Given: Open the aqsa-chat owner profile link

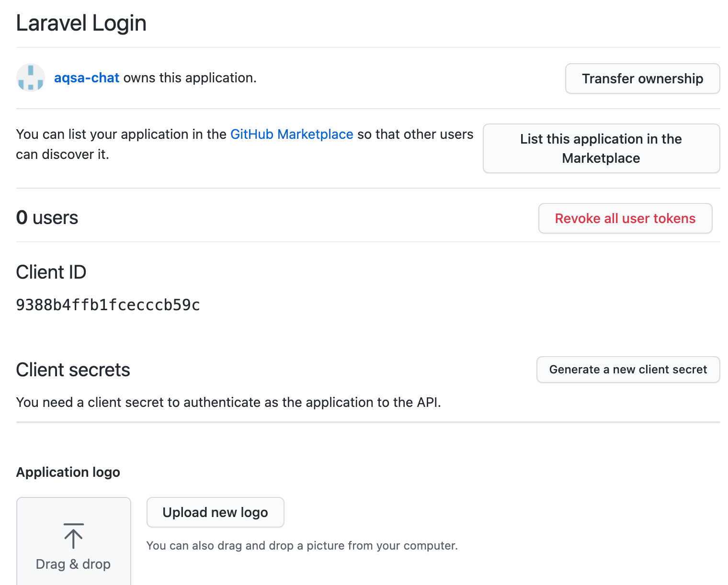Looking at the screenshot, I should pos(87,78).
